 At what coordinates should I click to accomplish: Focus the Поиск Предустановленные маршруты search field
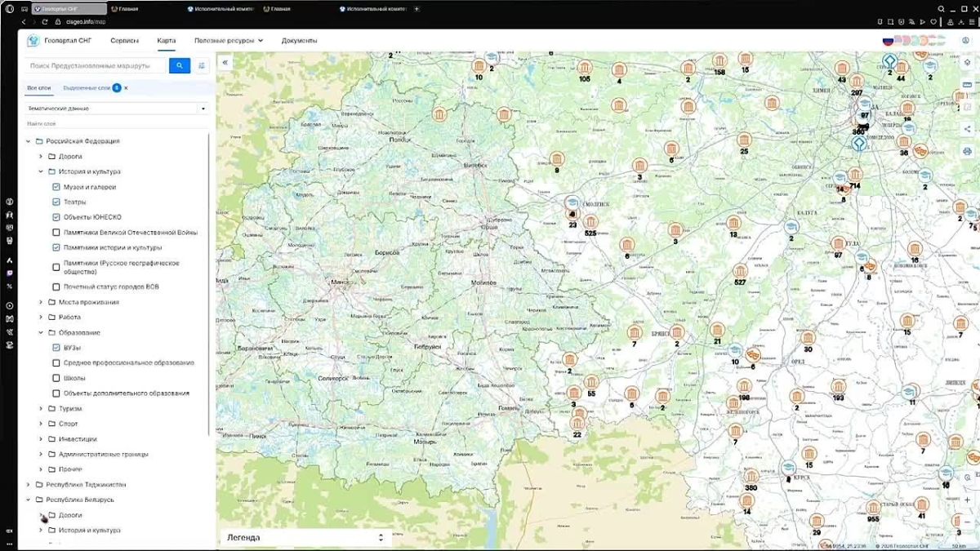pos(96,65)
